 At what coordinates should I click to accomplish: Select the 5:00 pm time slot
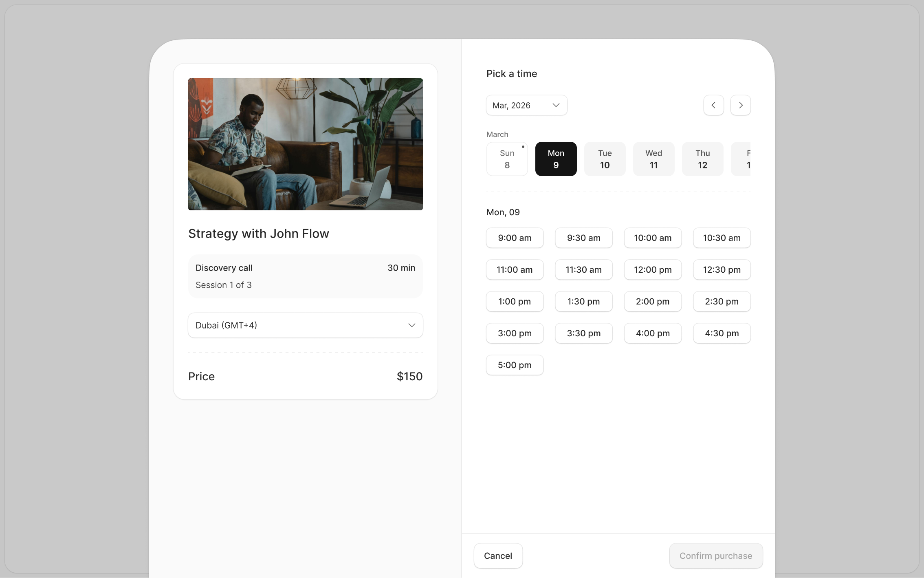click(515, 365)
